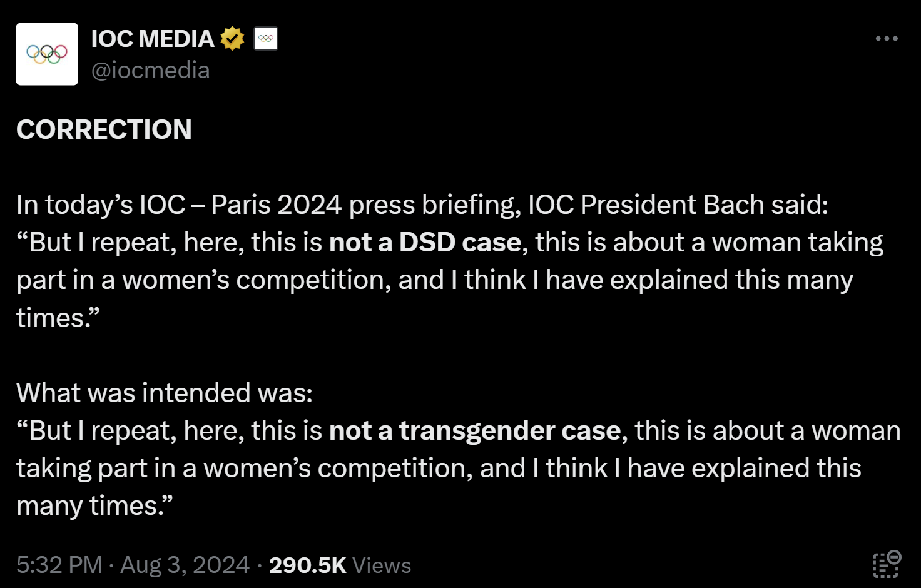Open the IOC MEDIA profile avatar
Screen dimensions: 921x588
click(47, 54)
